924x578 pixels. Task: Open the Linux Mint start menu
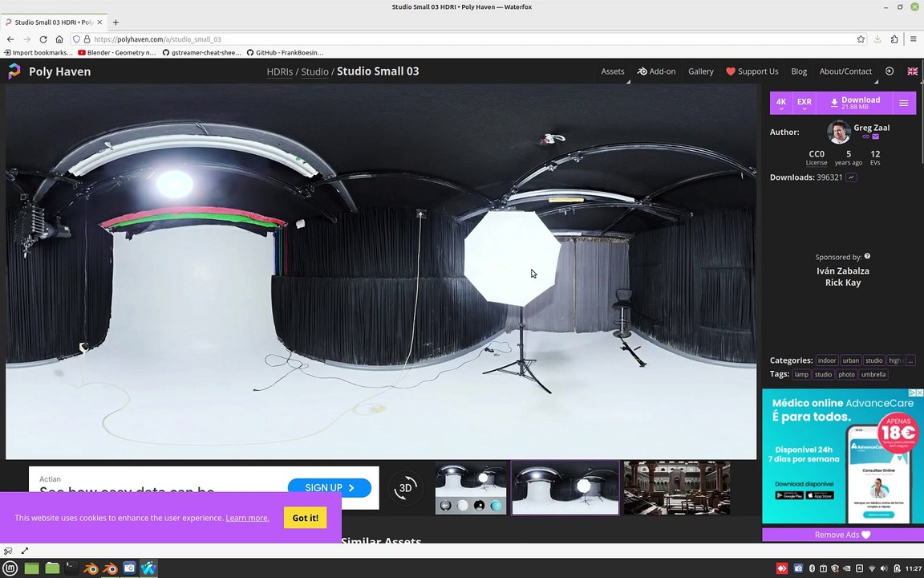10,568
